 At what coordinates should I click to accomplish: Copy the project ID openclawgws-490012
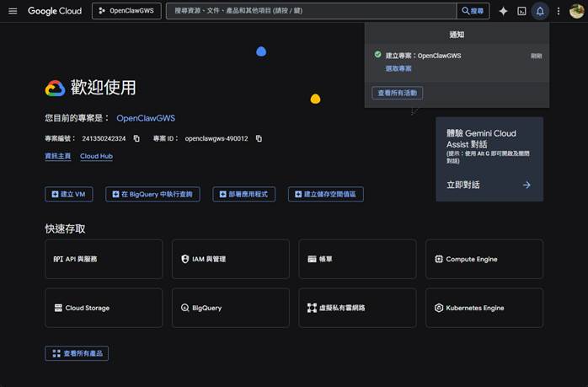(259, 138)
